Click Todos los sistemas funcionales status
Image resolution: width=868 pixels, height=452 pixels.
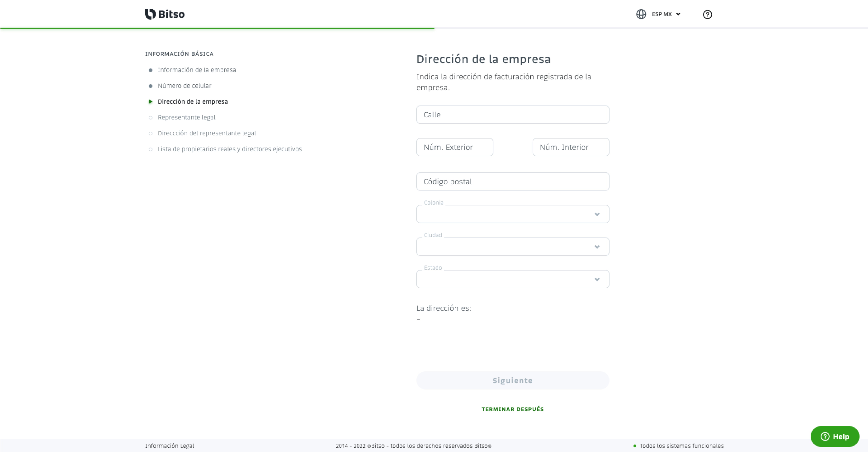[678, 446]
